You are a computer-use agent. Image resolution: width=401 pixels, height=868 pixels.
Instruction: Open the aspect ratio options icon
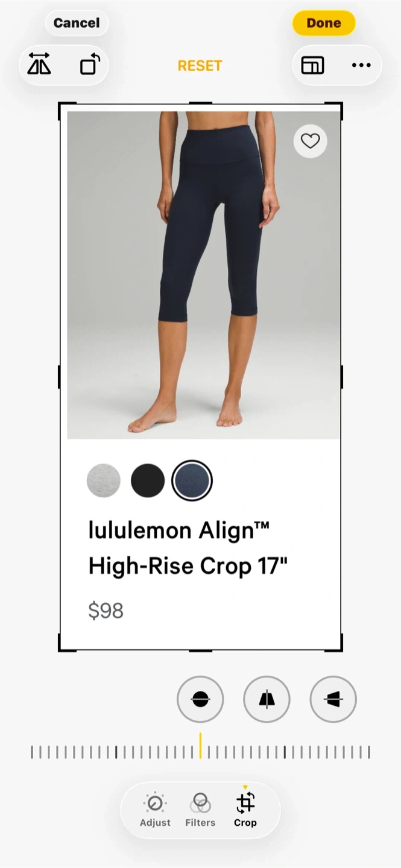pos(312,65)
